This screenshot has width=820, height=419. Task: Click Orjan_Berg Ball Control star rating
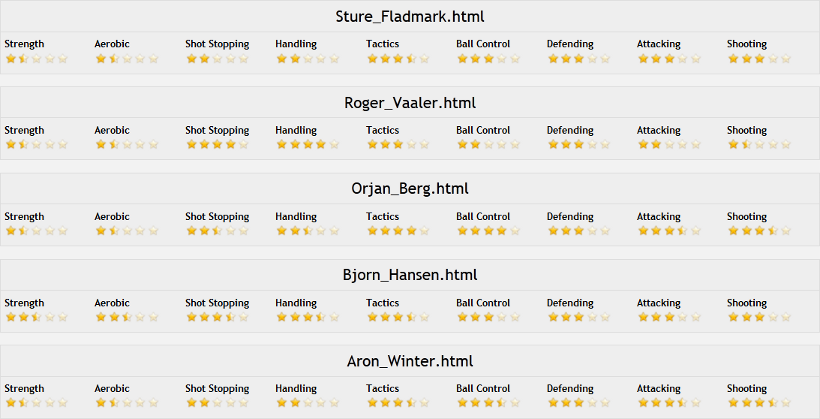[x=488, y=231]
